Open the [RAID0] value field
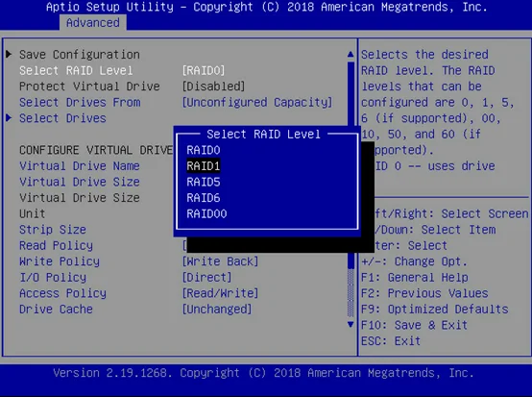 click(204, 70)
